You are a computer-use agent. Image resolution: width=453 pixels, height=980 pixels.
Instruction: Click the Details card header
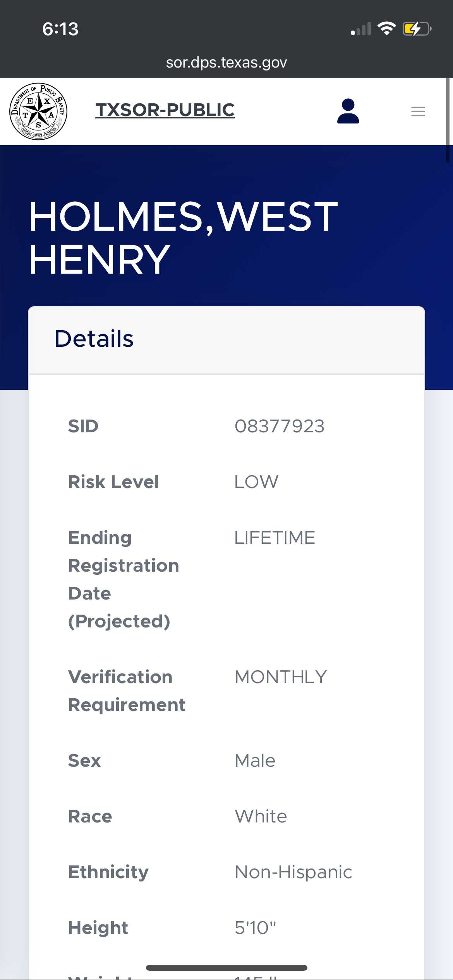[x=226, y=339]
